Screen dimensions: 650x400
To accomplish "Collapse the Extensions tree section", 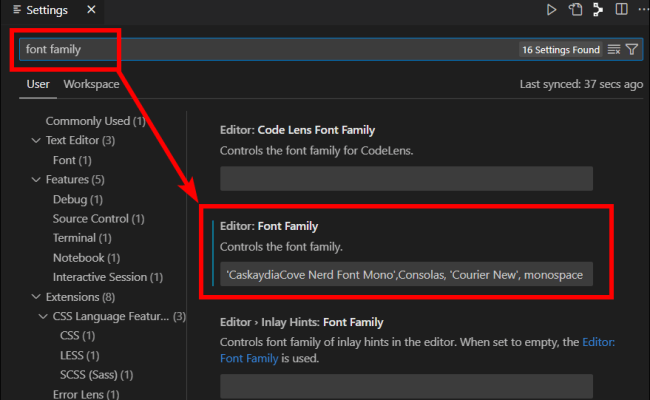I will click(x=36, y=297).
